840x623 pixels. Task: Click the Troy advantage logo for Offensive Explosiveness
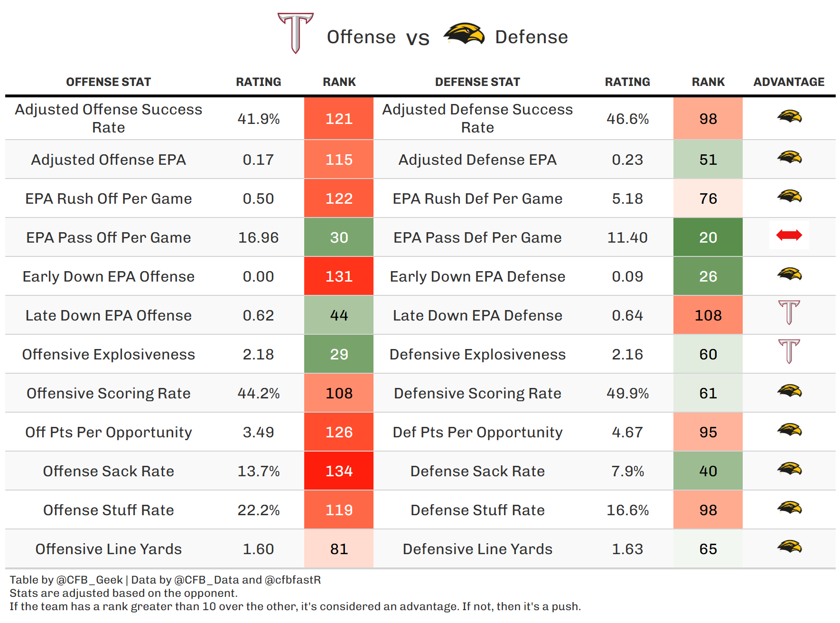tap(789, 351)
